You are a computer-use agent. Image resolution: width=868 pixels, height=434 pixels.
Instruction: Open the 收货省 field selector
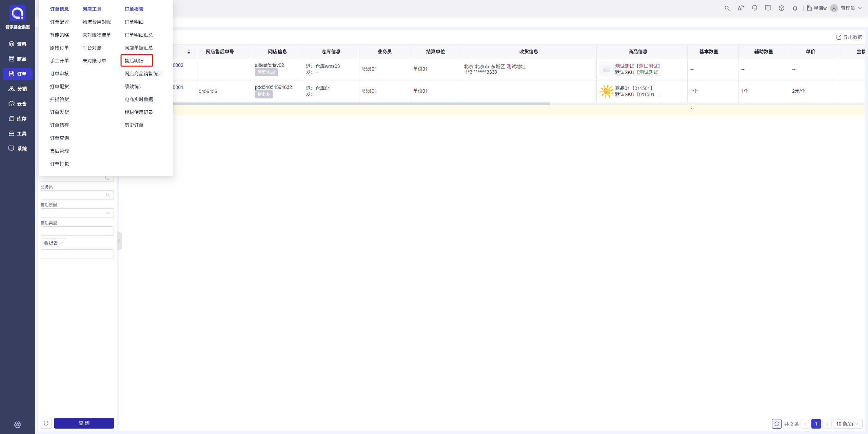click(54, 243)
